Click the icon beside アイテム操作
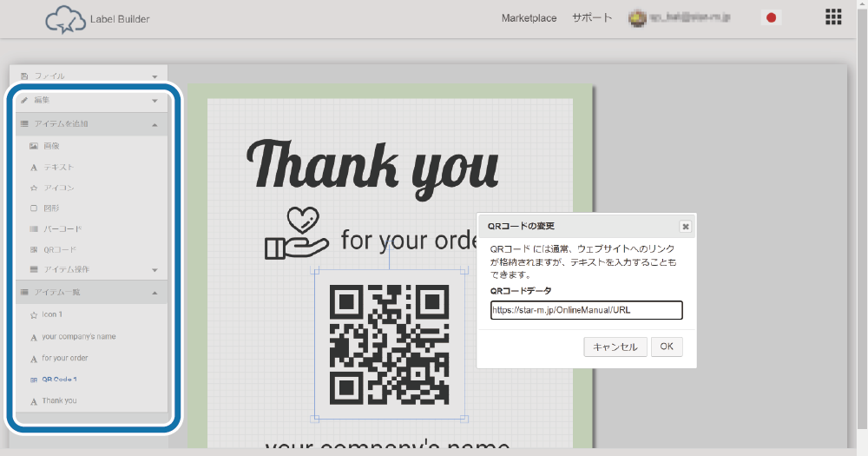 click(x=34, y=269)
